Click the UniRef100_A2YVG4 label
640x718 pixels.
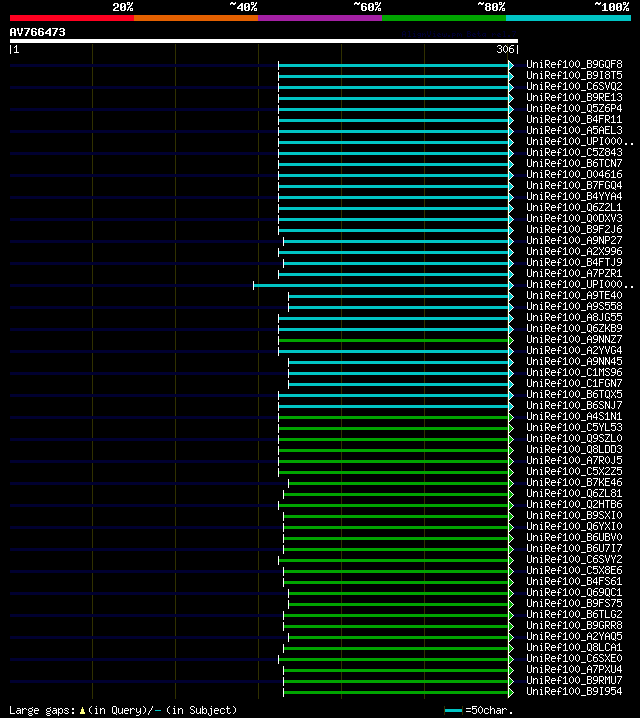click(574, 350)
